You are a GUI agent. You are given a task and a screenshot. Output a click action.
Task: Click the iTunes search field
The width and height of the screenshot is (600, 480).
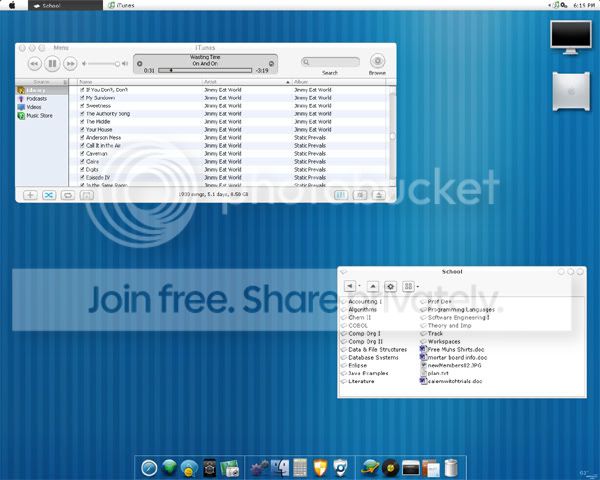[331, 62]
